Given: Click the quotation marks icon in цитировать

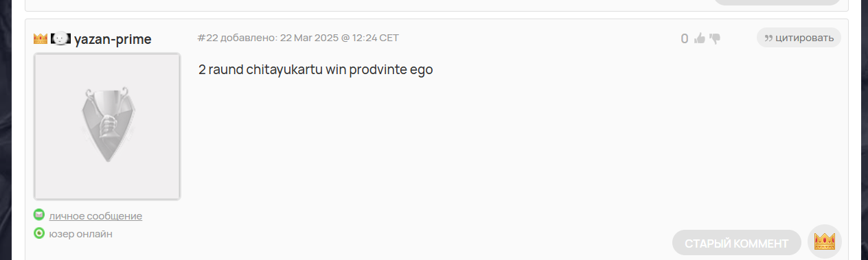Looking at the screenshot, I should [768, 38].
